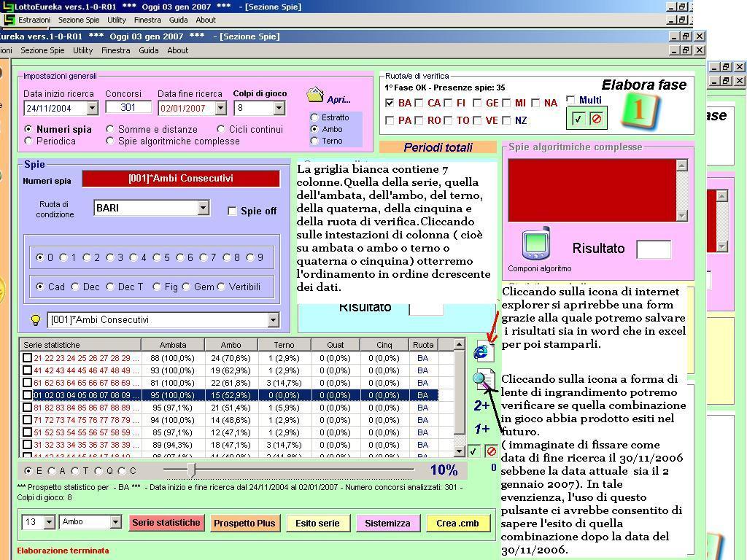Open About menu in second menu bar

click(x=178, y=50)
